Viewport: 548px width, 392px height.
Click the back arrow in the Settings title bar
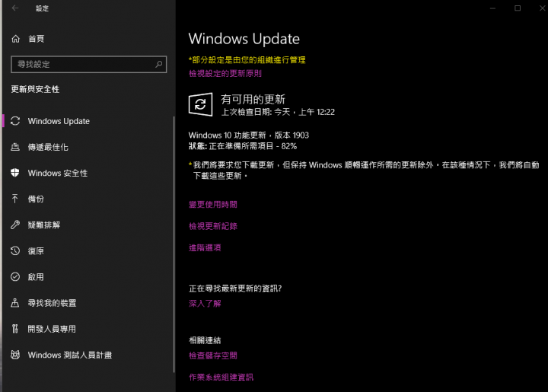tap(15, 8)
